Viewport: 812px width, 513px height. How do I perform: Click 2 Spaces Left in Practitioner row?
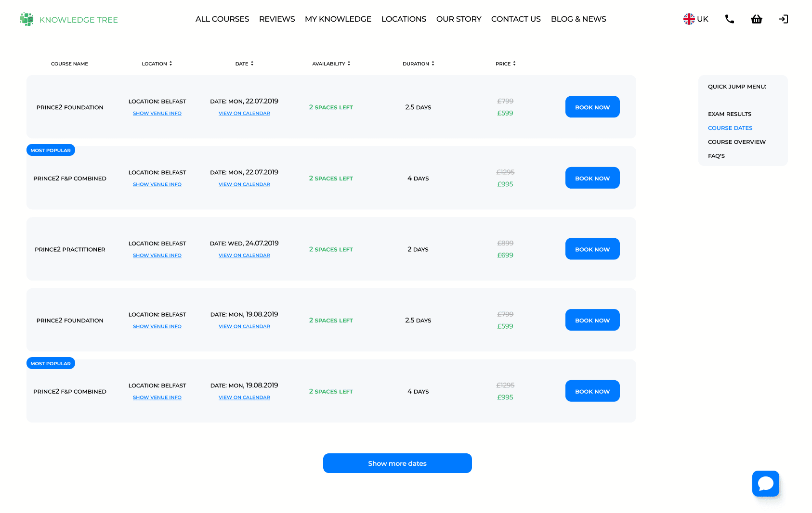click(331, 249)
